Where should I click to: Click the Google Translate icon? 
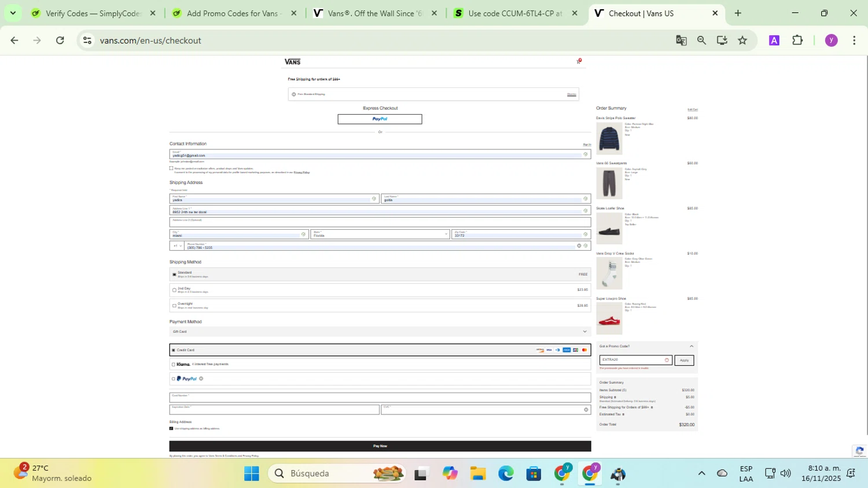(x=681, y=41)
